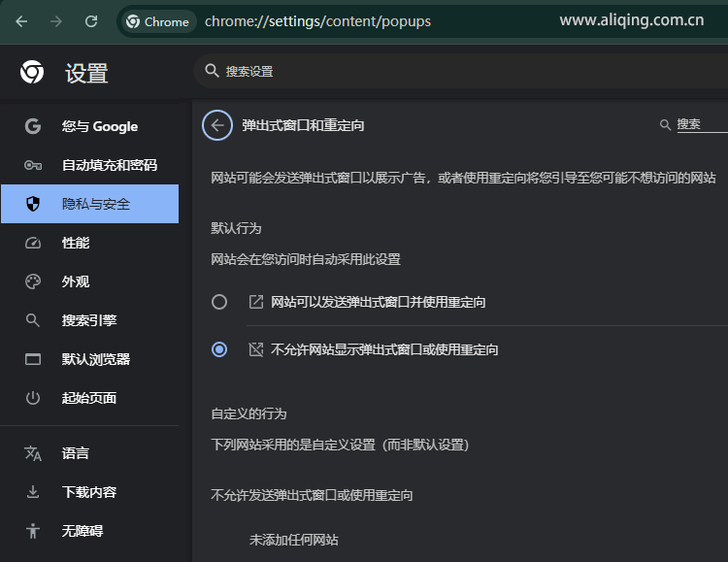Screen dimensions: 728x562
Task: Click the accessibility person icon in the sidebar
Action: [33, 531]
